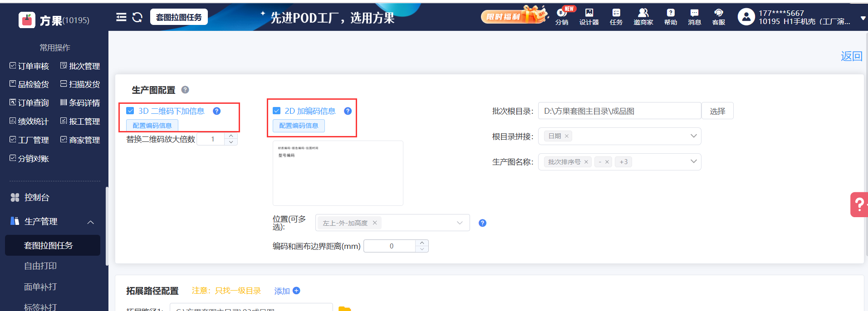Click help icon beside 生产图配置 title
868x311 pixels.
click(185, 90)
